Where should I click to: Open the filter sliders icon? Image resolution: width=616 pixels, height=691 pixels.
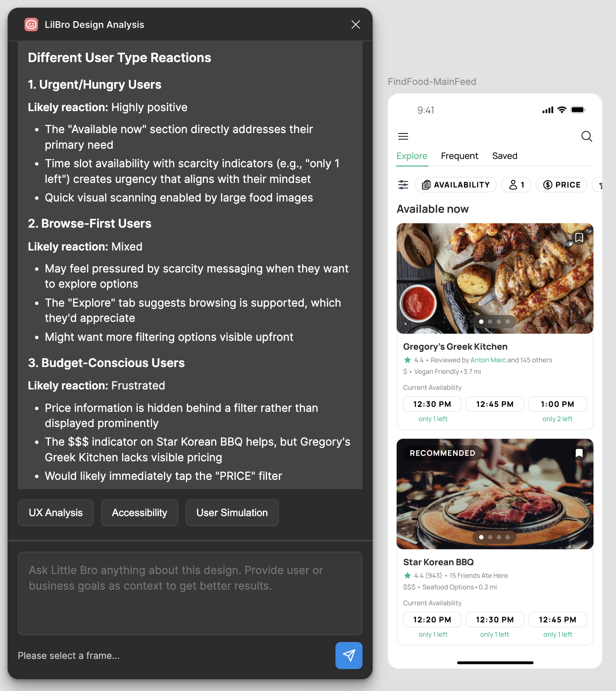pyautogui.click(x=403, y=185)
